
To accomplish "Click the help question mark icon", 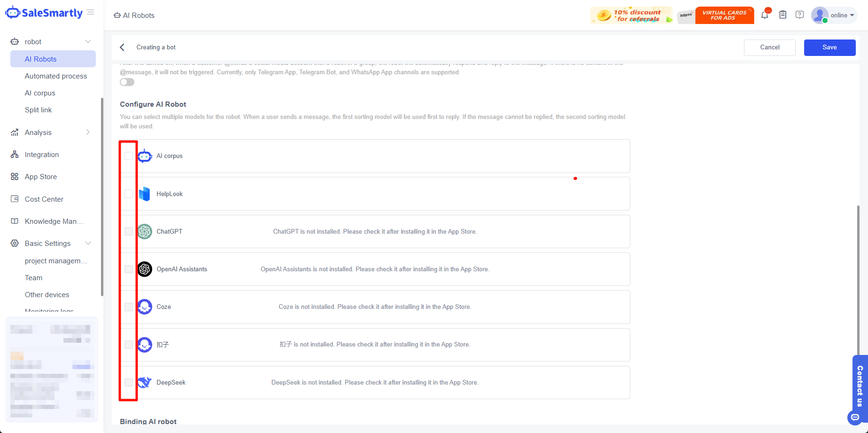I will pos(799,15).
